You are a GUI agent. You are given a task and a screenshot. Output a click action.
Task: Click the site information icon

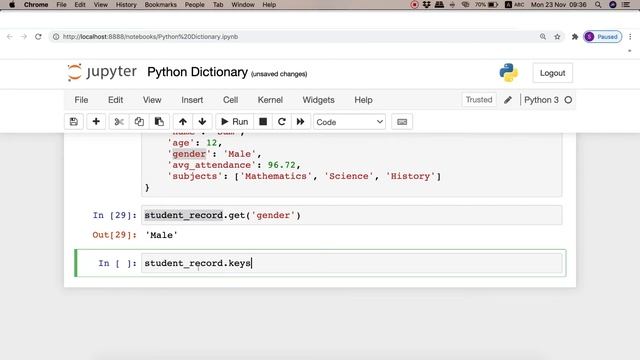tap(56, 37)
